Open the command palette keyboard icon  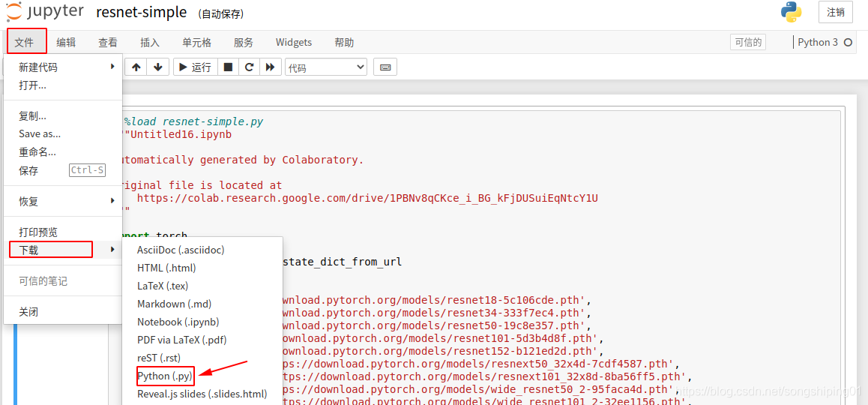pos(385,67)
